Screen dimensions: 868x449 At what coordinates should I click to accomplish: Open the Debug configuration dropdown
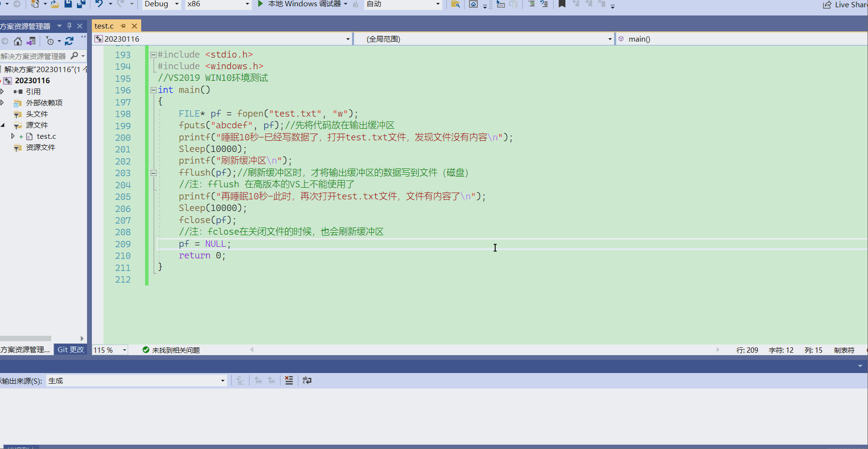point(162,4)
